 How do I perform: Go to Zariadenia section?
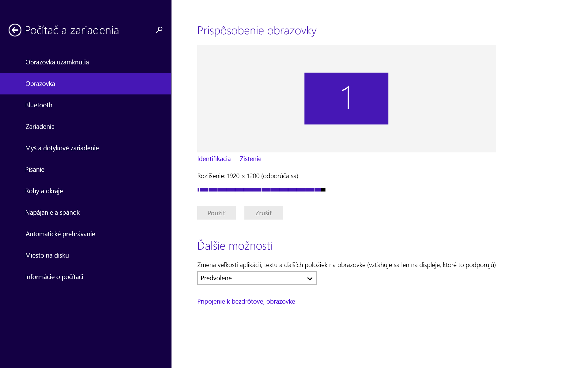click(x=85, y=127)
